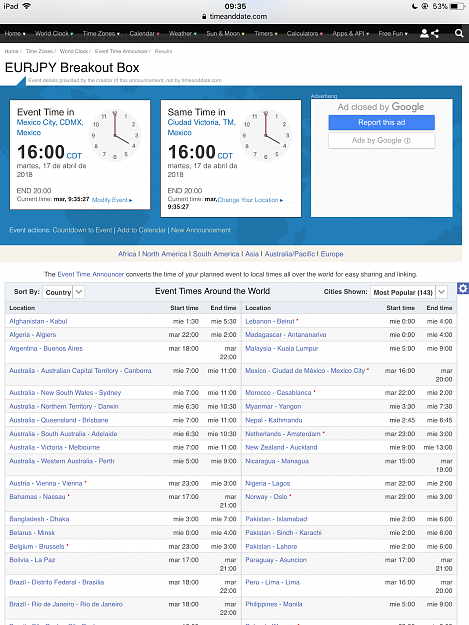Click New Announcement link
The image size is (469, 625).
pos(201,230)
